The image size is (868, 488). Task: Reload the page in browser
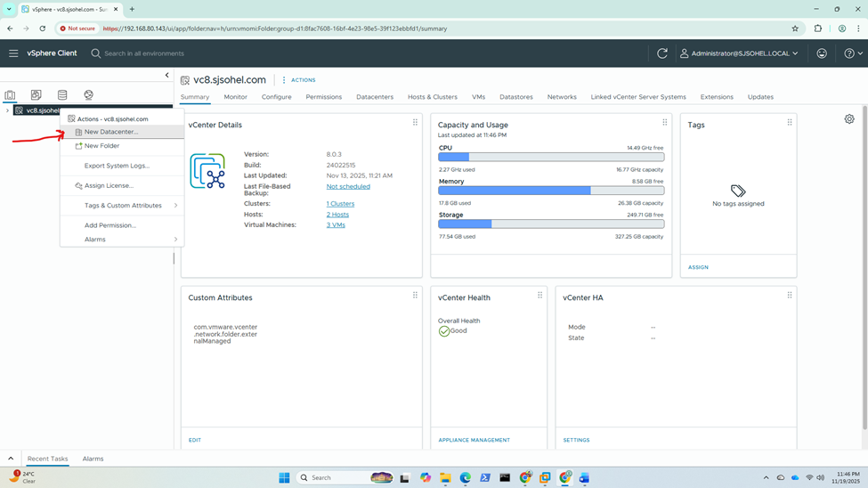(x=43, y=28)
